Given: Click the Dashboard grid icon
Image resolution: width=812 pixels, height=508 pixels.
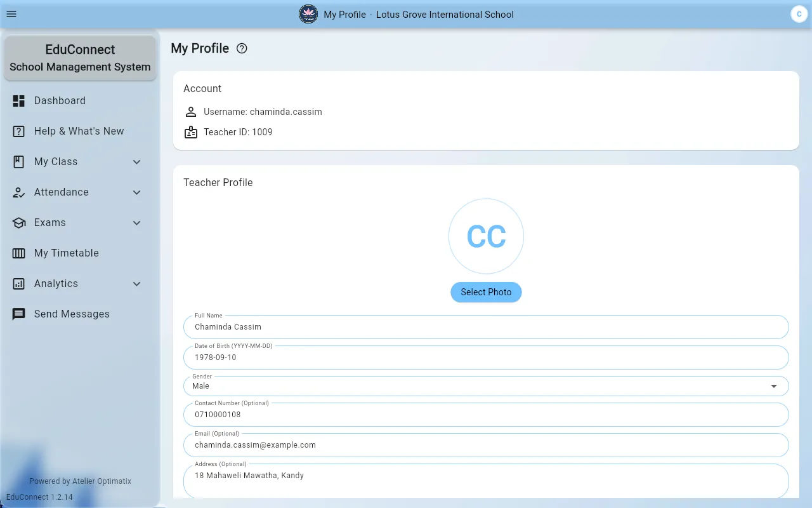Looking at the screenshot, I should pos(19,100).
